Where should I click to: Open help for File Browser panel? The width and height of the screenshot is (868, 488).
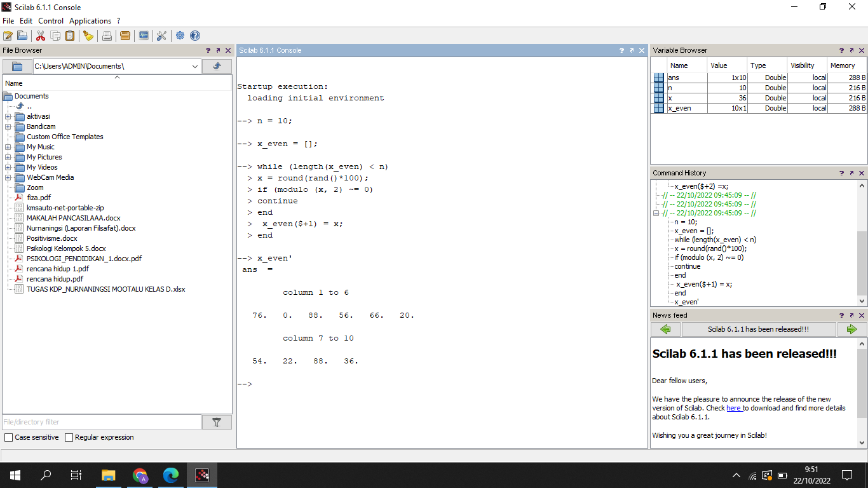pyautogui.click(x=208, y=50)
